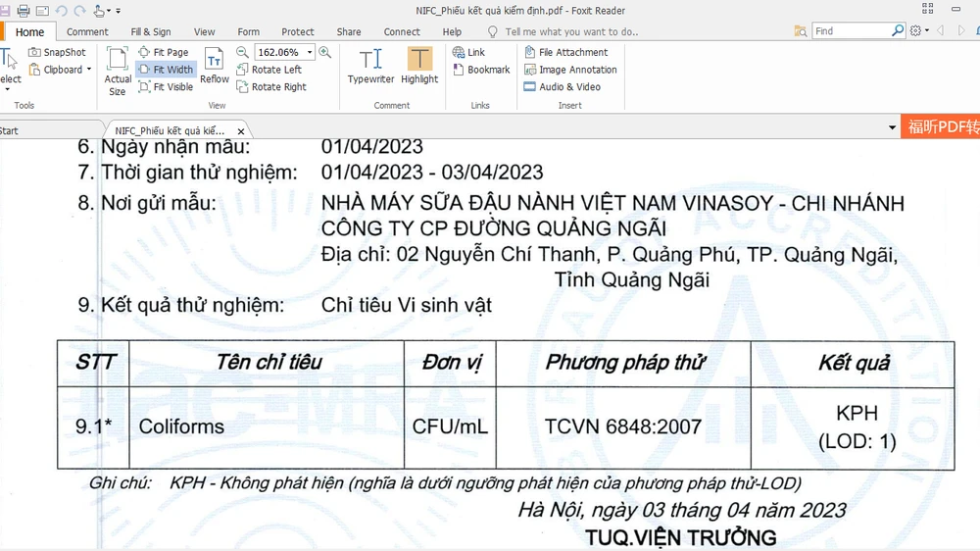Click the CFU/mL unit cell
The width and height of the screenshot is (980, 551).
click(450, 427)
